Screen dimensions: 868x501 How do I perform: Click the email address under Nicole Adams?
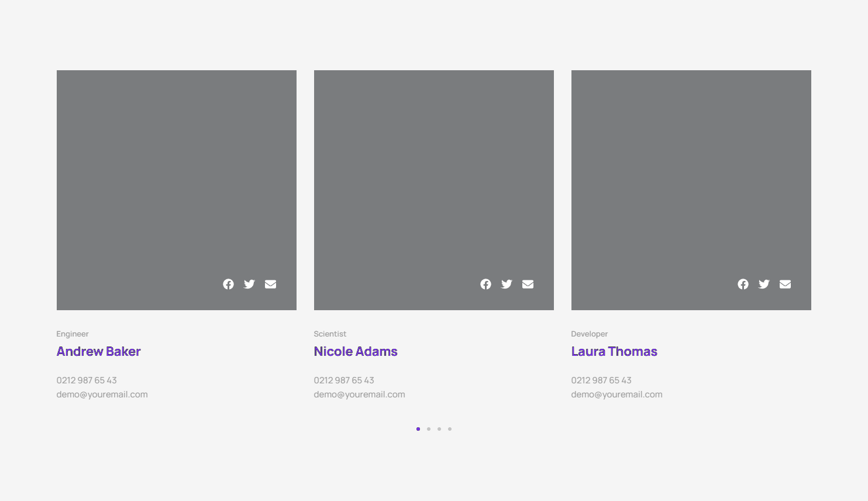tap(359, 394)
